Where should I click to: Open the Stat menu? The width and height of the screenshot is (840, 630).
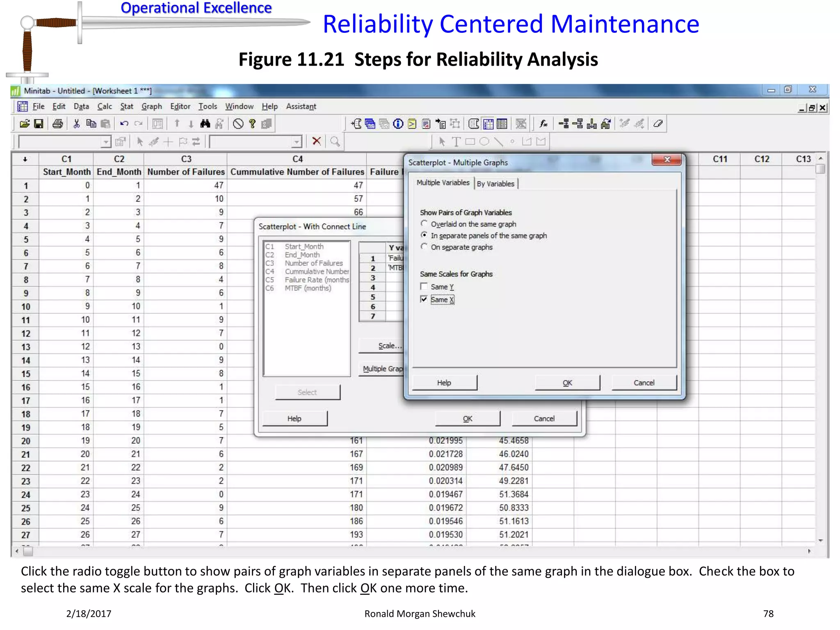(127, 106)
